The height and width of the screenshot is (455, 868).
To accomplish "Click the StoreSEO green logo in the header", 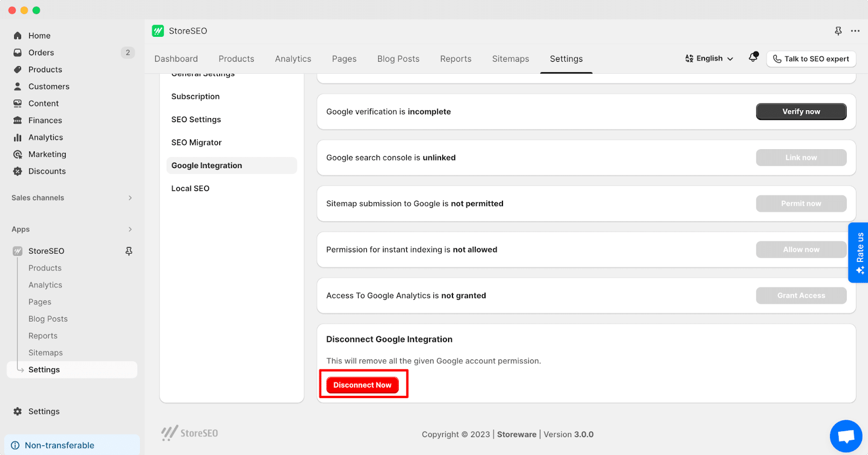I will click(x=158, y=31).
